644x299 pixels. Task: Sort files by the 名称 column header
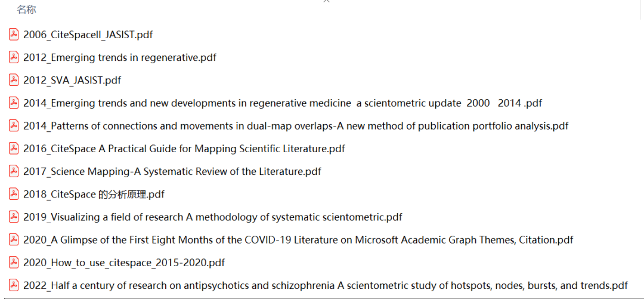point(27,10)
